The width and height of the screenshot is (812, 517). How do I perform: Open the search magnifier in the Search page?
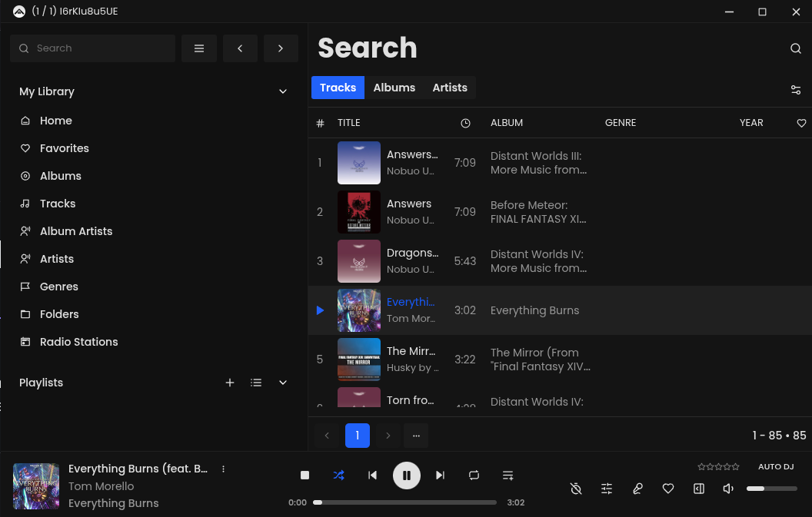coord(796,48)
